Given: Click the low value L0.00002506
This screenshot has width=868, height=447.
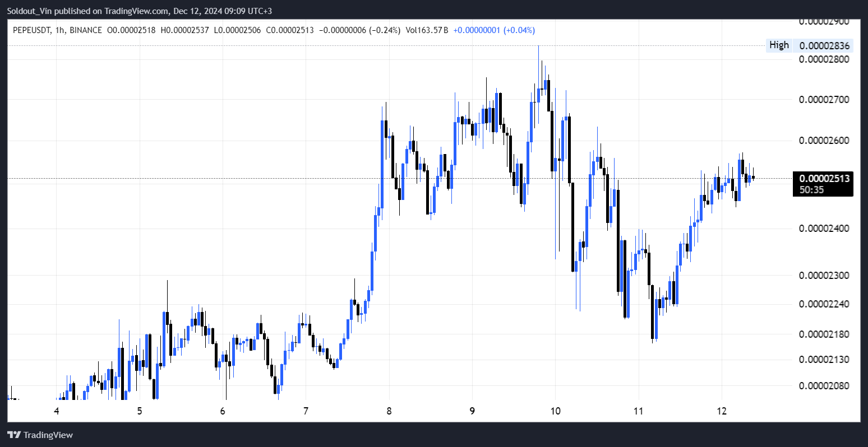Looking at the screenshot, I should click(x=237, y=30).
